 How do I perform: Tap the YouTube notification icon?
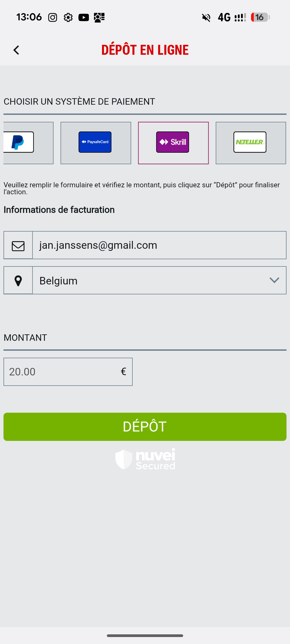[84, 18]
